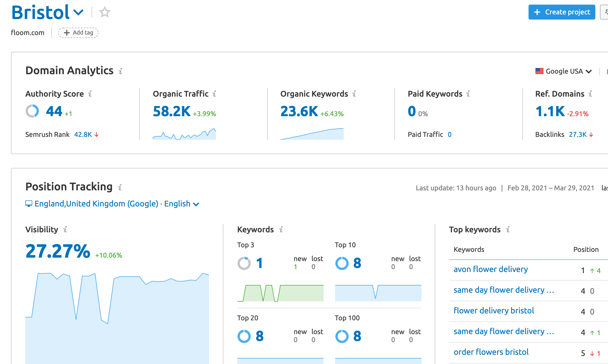Click info icon beside Ref. Domains

point(590,94)
